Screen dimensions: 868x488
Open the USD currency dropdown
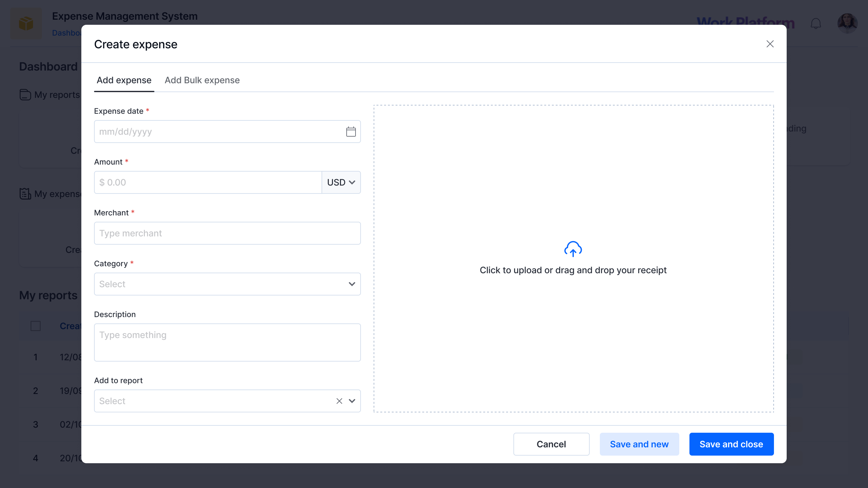[x=341, y=182]
